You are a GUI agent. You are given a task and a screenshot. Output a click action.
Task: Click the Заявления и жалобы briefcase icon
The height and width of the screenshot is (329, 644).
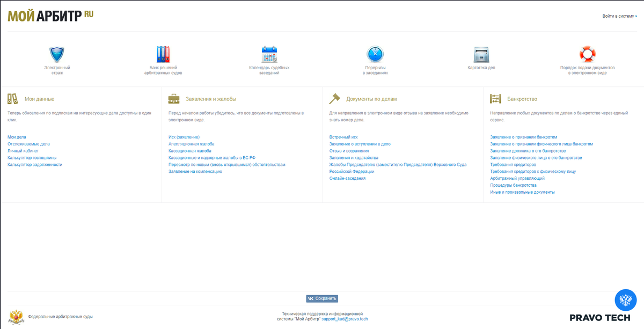click(174, 99)
